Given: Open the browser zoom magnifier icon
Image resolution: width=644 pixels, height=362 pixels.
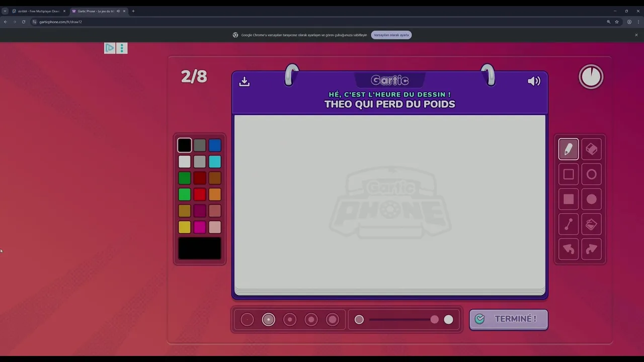Looking at the screenshot, I should 608,22.
